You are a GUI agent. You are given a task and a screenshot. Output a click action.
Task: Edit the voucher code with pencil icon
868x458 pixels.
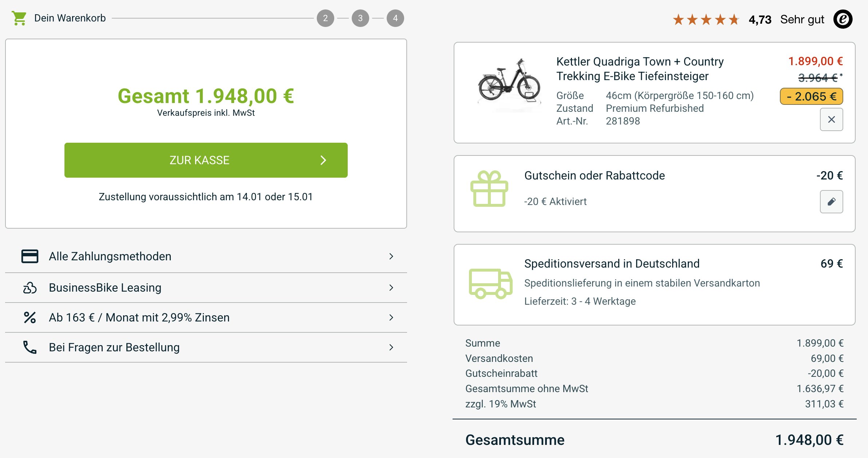coord(831,202)
